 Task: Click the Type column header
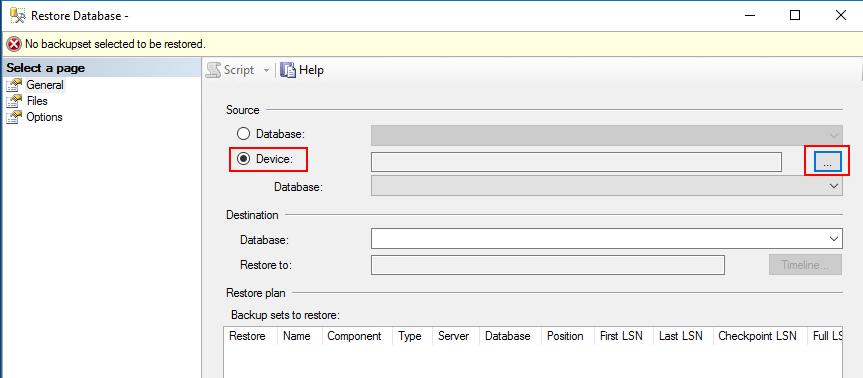coord(409,336)
